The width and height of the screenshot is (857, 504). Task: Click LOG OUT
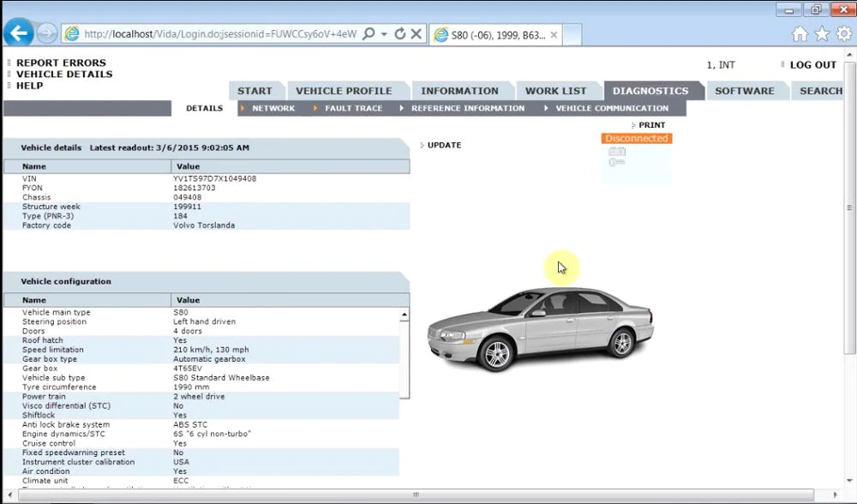[x=812, y=64]
